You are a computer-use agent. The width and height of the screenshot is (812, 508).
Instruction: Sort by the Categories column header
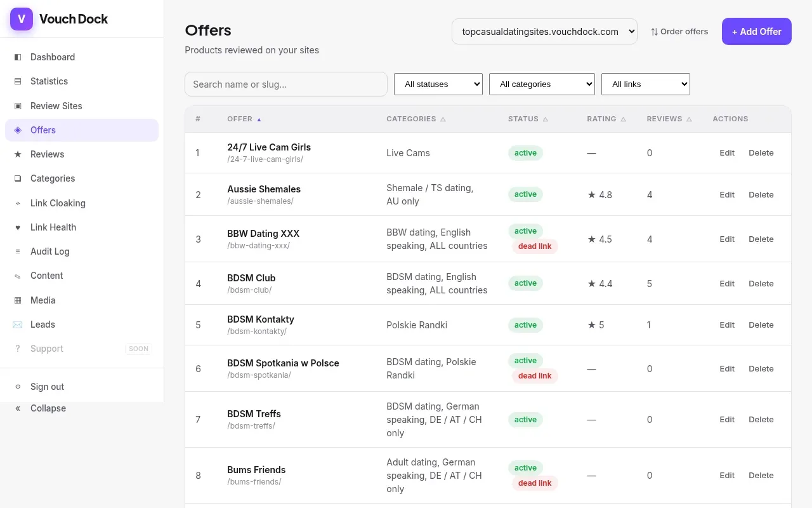pyautogui.click(x=416, y=119)
